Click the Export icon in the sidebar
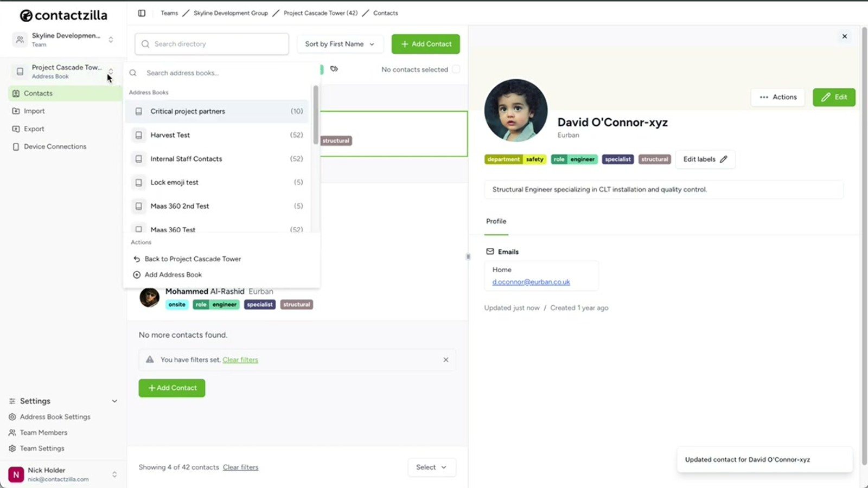Viewport: 868px width, 488px height. point(16,129)
